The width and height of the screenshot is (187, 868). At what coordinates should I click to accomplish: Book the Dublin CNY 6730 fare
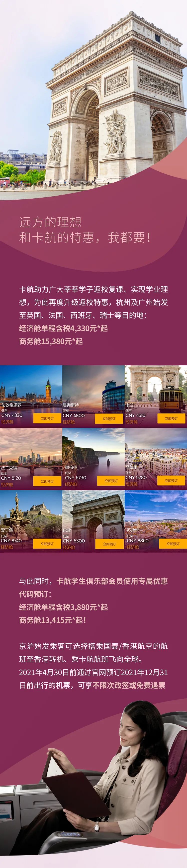coord(111,481)
